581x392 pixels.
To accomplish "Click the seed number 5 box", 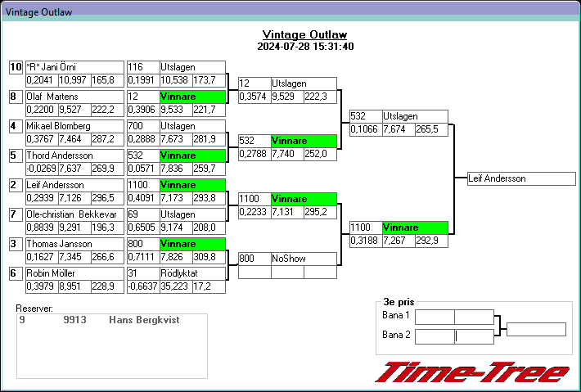I will point(16,155).
